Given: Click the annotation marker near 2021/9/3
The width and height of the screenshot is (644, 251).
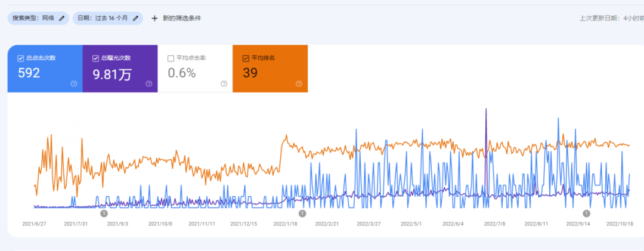Looking at the screenshot, I should (104, 213).
